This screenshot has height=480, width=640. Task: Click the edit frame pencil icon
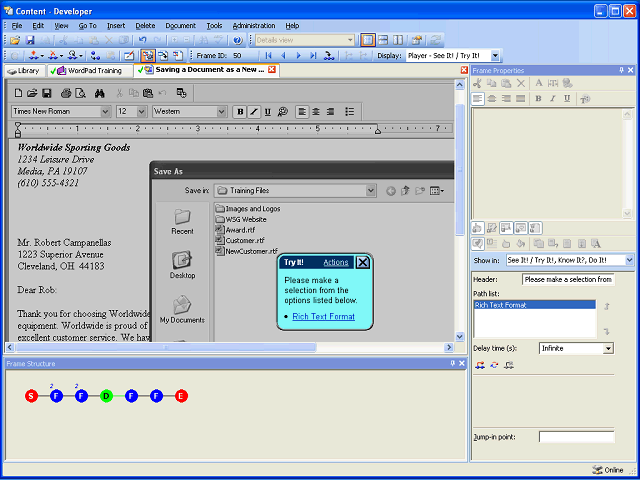(x=129, y=56)
